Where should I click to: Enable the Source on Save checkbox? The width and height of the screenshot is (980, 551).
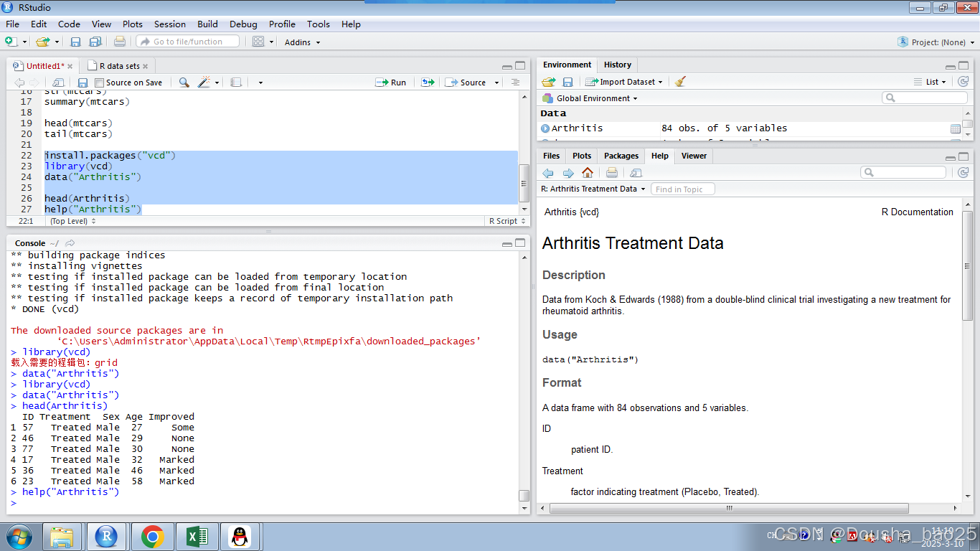pos(100,83)
